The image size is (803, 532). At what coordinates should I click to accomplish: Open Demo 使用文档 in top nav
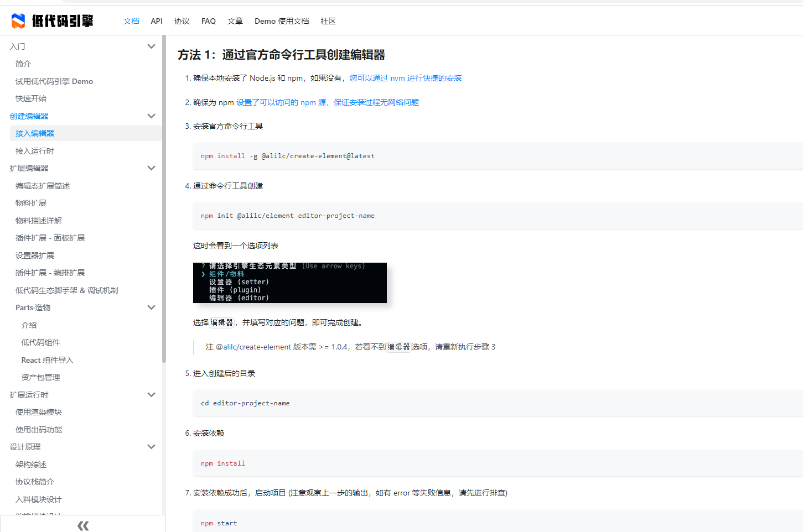[282, 21]
